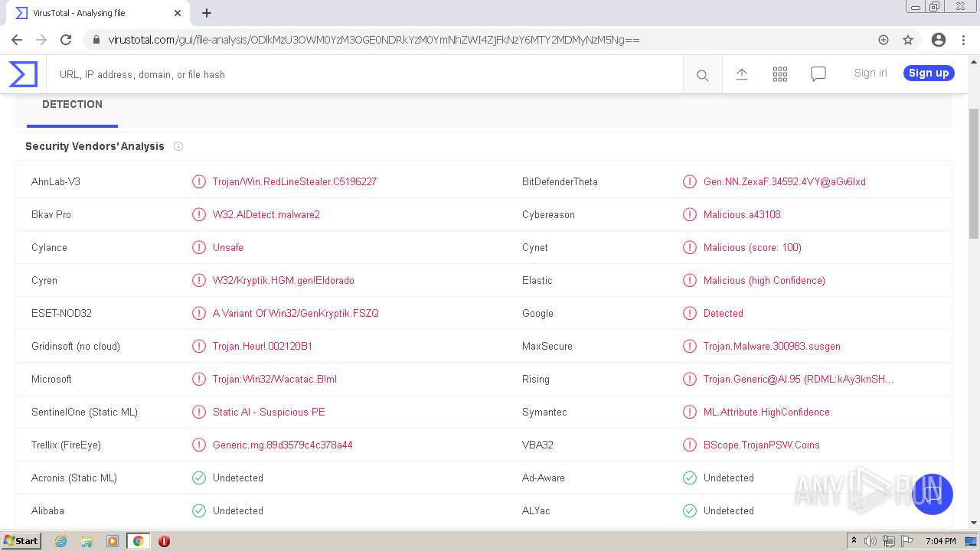Select the DETECTION tab
This screenshot has height=551, width=980.
pos(72,105)
